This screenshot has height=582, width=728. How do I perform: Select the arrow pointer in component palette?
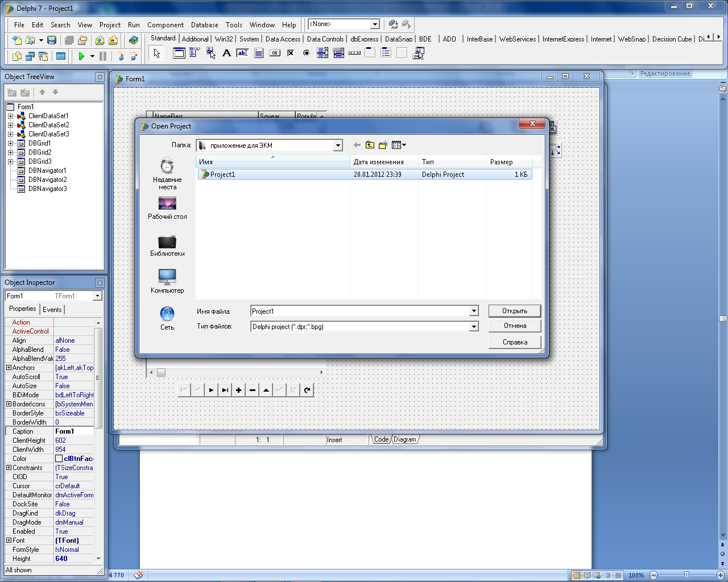coord(156,53)
